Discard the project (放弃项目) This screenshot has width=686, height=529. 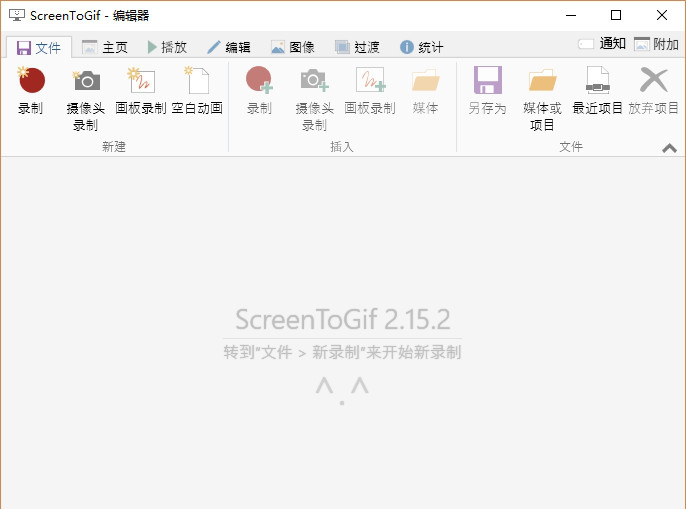click(653, 91)
